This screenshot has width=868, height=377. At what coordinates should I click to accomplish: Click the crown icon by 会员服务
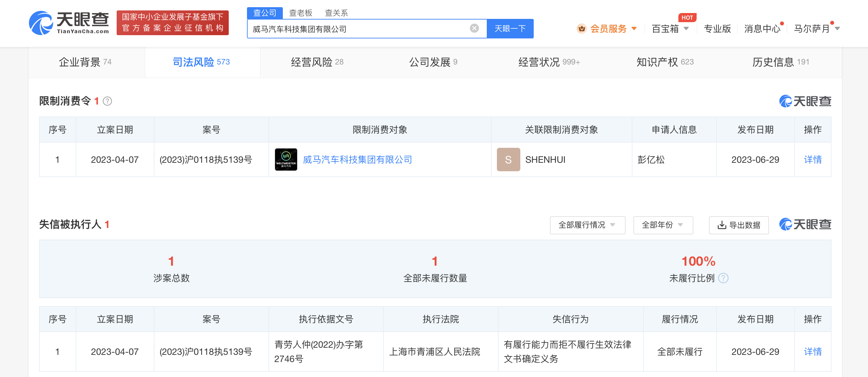coord(582,29)
